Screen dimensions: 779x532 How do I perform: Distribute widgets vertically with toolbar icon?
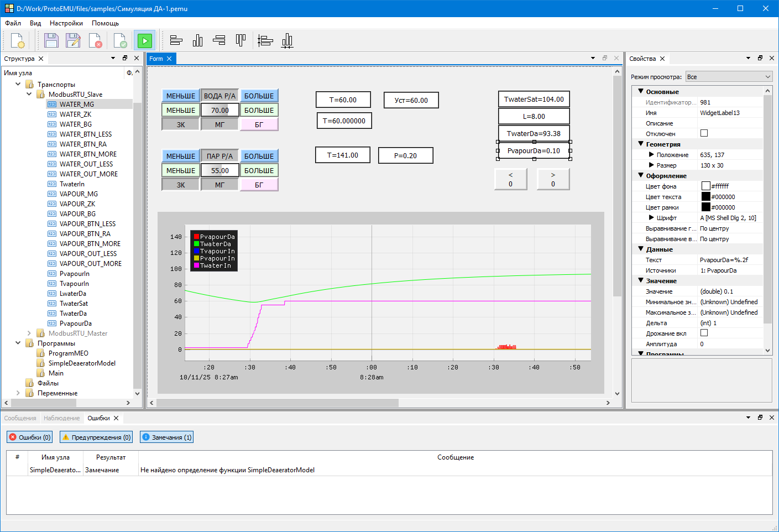265,40
